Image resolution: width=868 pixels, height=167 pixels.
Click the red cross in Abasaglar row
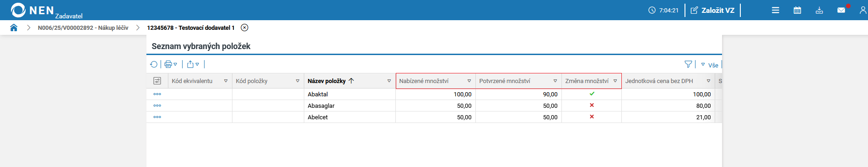tap(592, 105)
